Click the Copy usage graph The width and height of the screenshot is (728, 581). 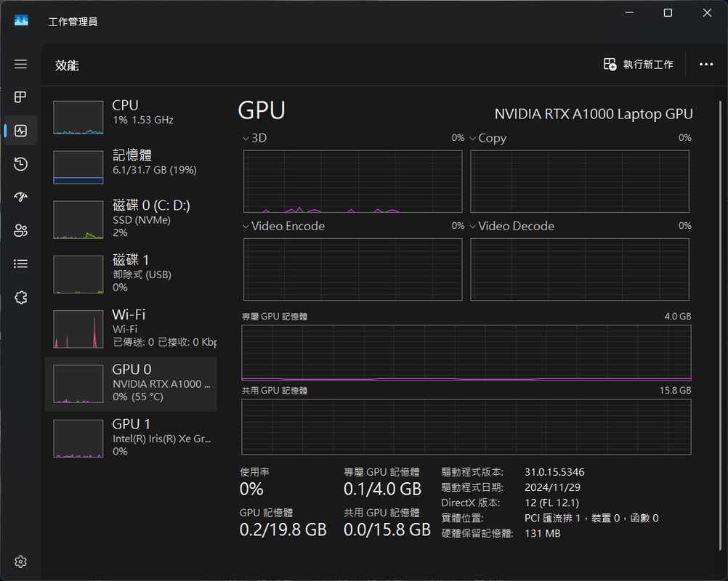(580, 182)
